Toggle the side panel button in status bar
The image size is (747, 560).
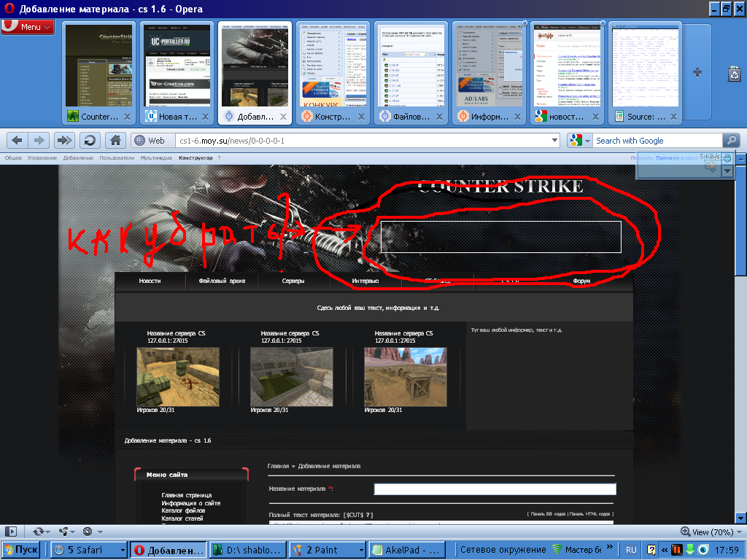pos(11,532)
